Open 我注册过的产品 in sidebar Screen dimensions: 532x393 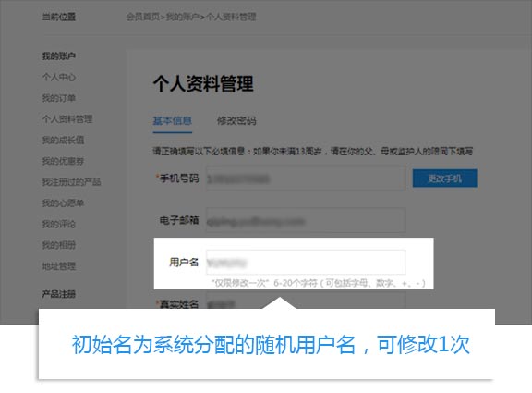[x=71, y=182]
